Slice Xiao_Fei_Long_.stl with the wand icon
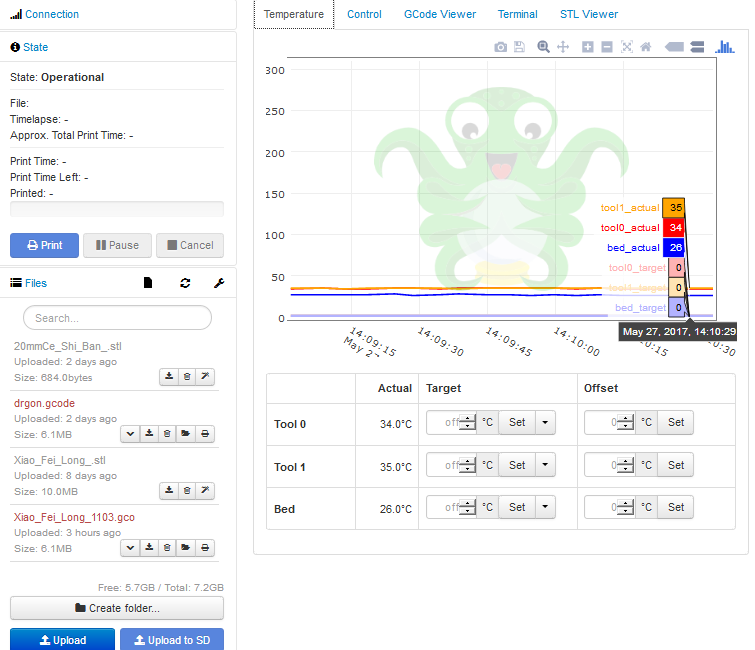The image size is (755, 650). coord(205,491)
